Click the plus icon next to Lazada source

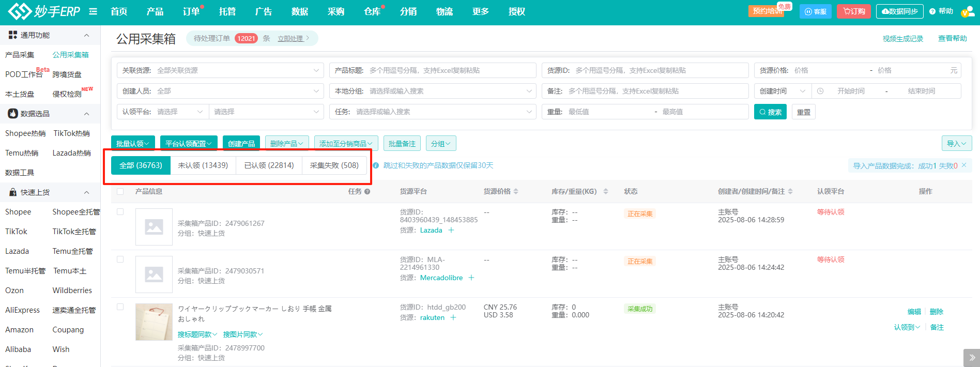(x=451, y=231)
